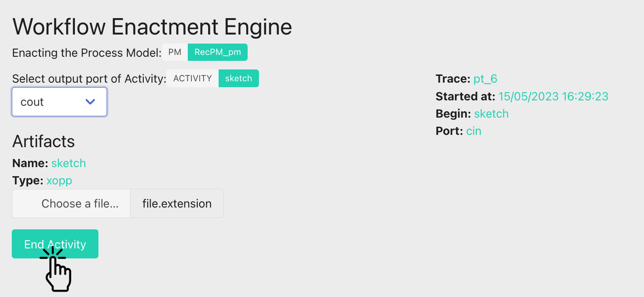Select the file.extension filename box
This screenshot has width=644, height=297.
pyautogui.click(x=177, y=203)
